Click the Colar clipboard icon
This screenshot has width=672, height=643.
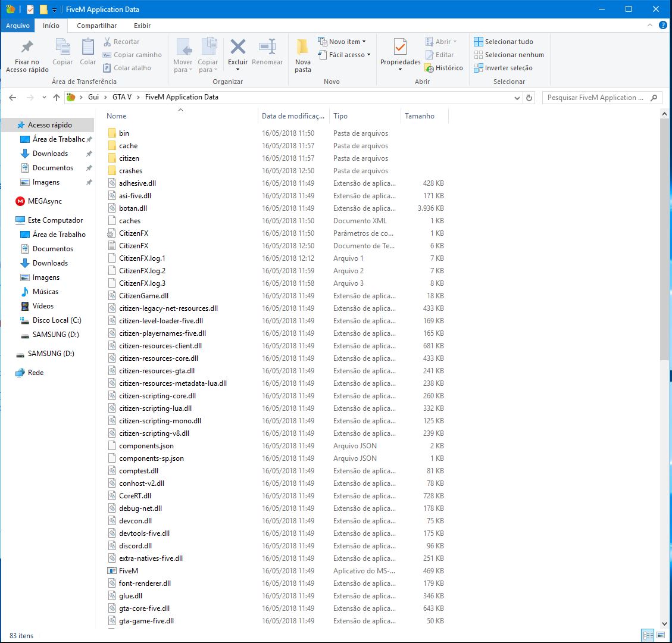88,46
